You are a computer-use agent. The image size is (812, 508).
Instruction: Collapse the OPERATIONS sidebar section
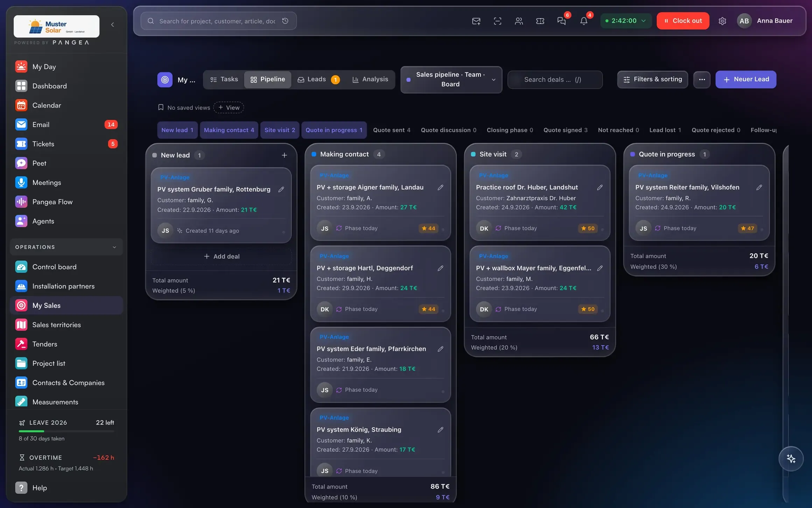point(66,247)
